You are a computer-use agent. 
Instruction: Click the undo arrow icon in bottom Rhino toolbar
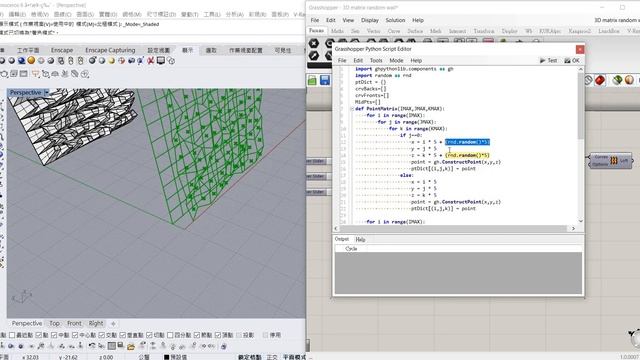tap(91, 346)
